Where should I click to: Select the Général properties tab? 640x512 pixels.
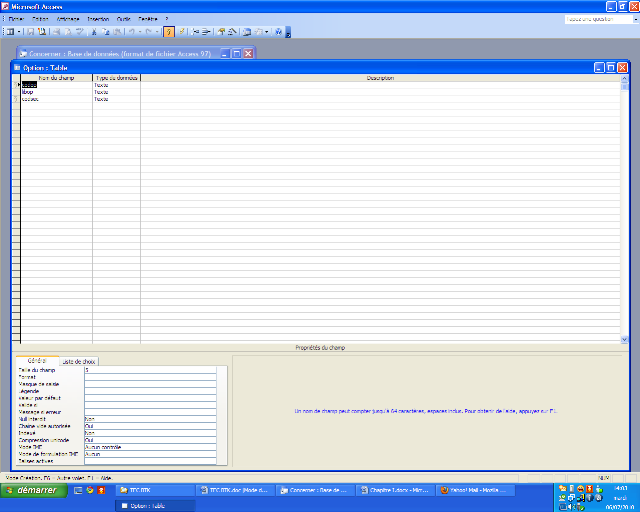point(36,361)
